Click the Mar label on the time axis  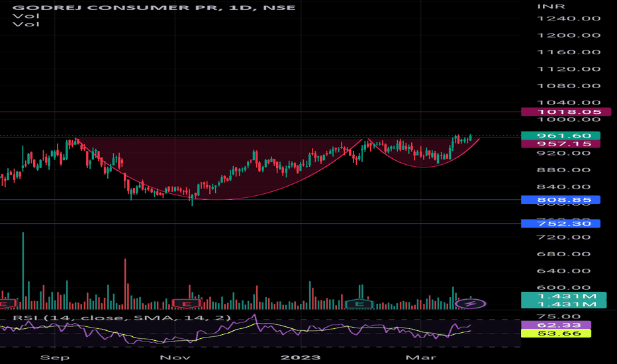[420, 357]
